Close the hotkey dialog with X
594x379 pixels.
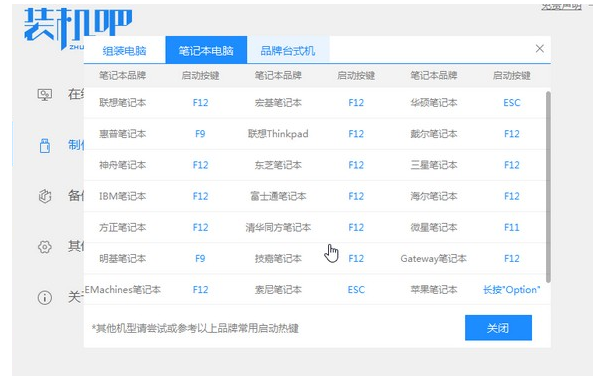tap(540, 49)
